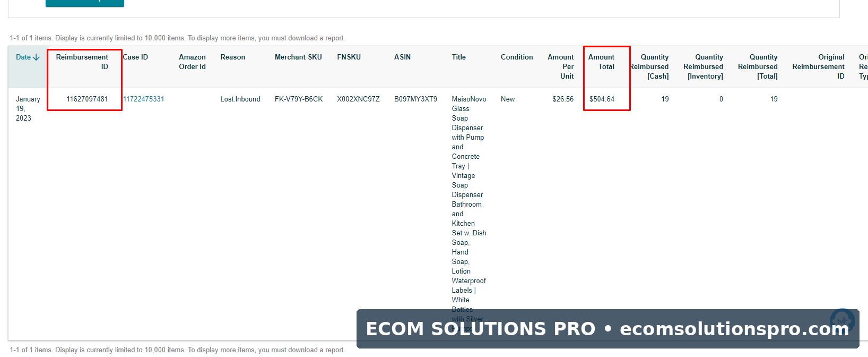Click the 19 under Quantity Reimbursed [Cash]
The width and height of the screenshot is (868, 357).
point(665,99)
